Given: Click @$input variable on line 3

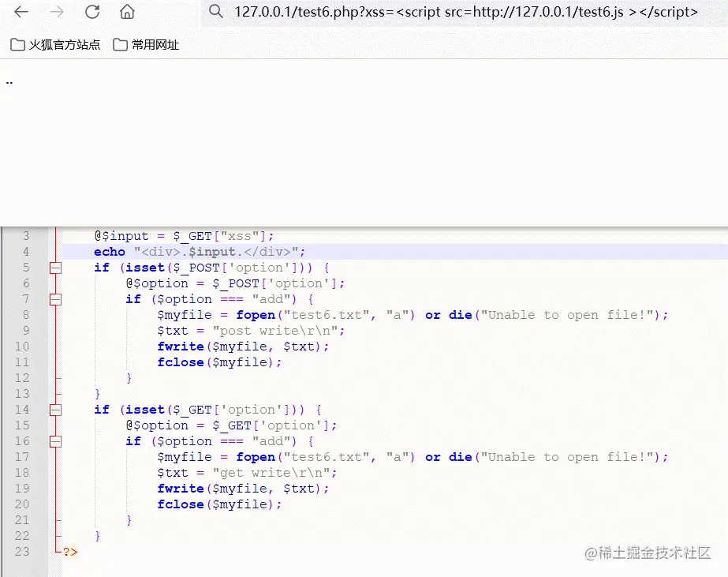Looking at the screenshot, I should pos(121,236).
